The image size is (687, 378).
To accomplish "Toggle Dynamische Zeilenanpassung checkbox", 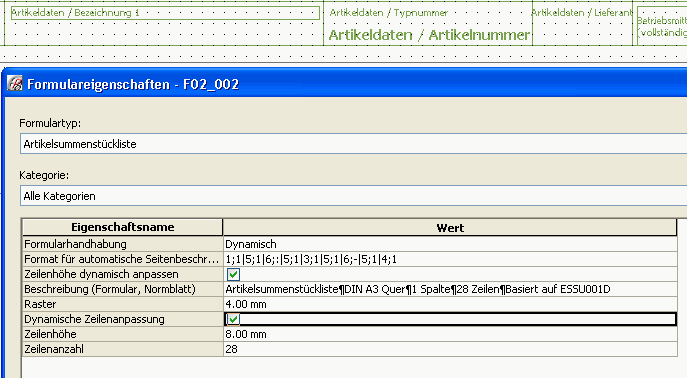I will click(x=234, y=319).
